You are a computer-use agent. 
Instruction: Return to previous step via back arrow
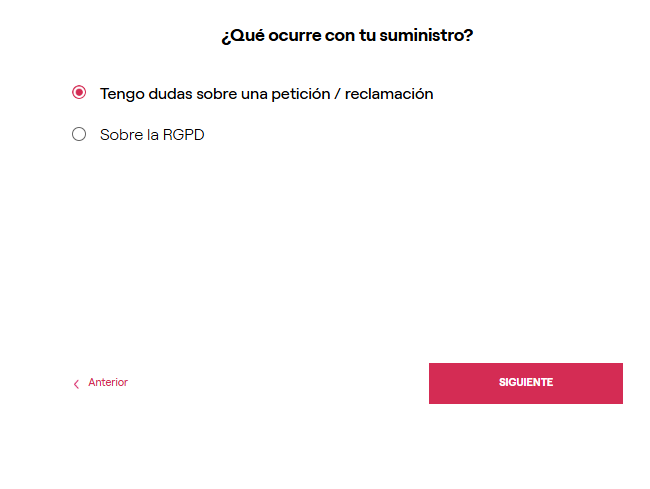(76, 384)
